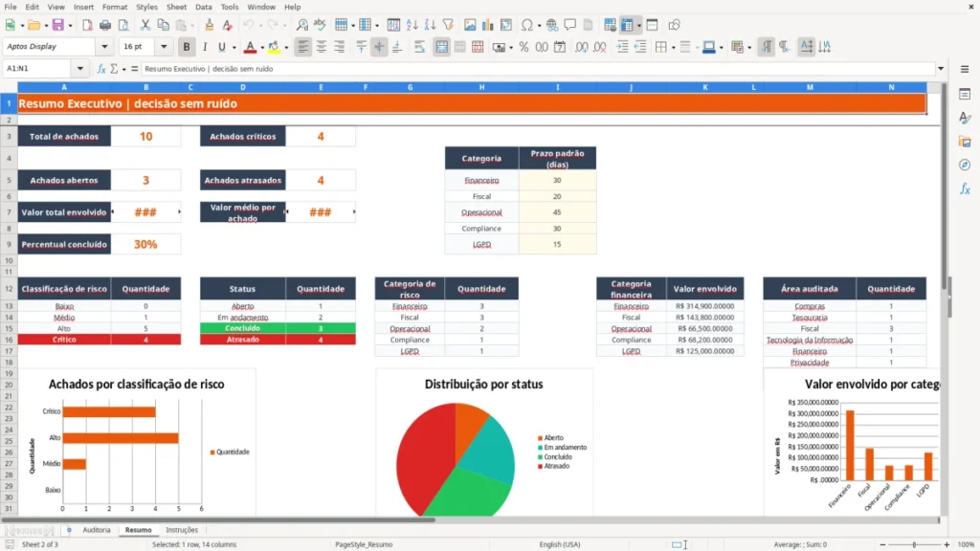Open Save button dropdown arrow
The image size is (980, 551).
point(70,26)
